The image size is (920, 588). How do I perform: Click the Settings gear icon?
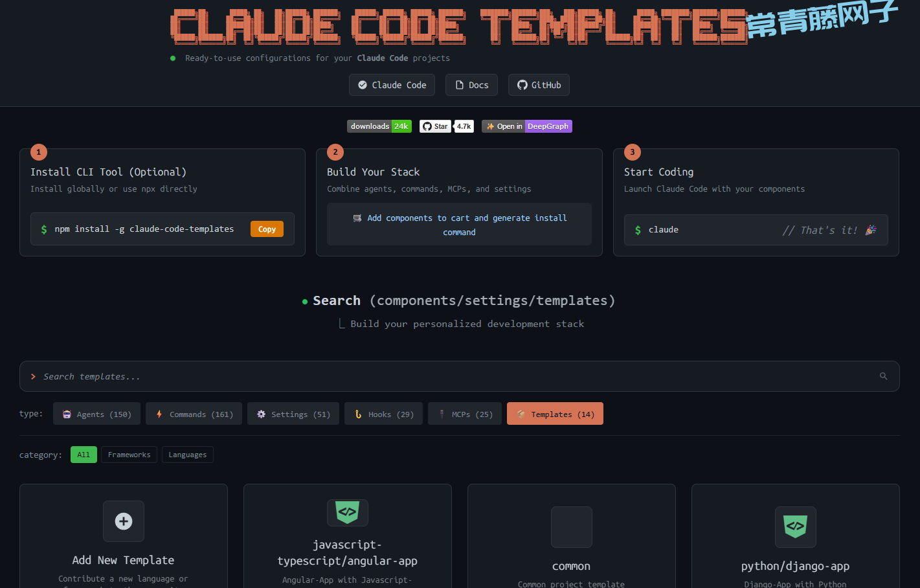tap(261, 414)
